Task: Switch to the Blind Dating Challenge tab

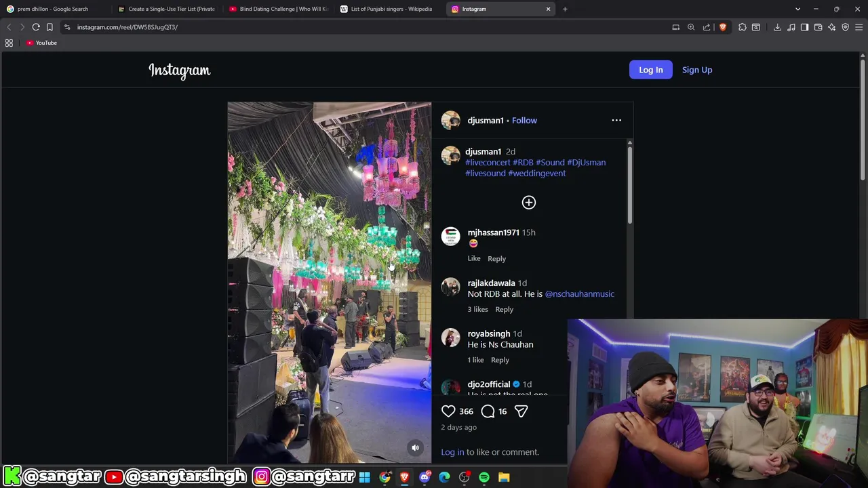Action: (x=279, y=9)
